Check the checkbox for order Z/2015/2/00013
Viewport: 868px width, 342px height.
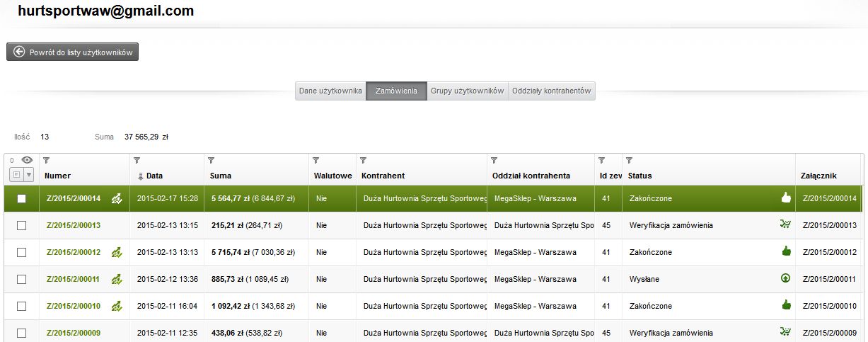tap(21, 225)
